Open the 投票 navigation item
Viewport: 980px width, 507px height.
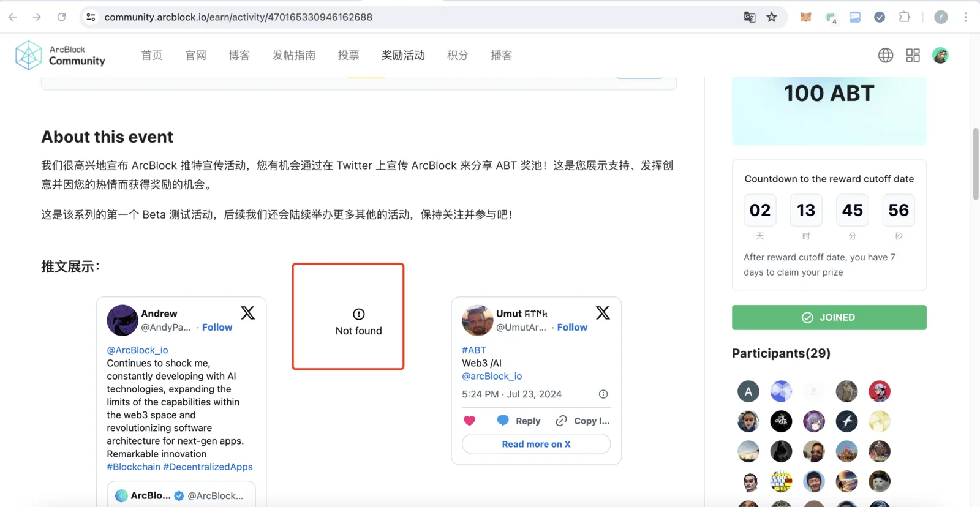pos(349,55)
